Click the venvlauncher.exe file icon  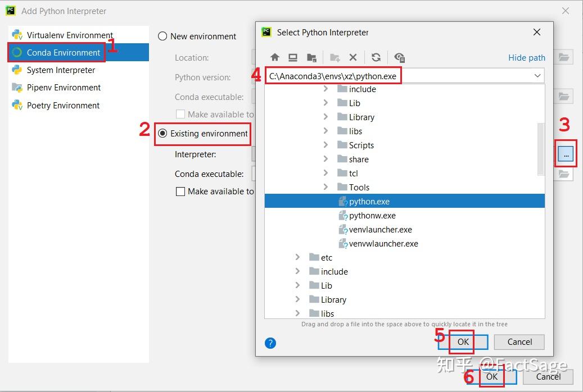[343, 230]
